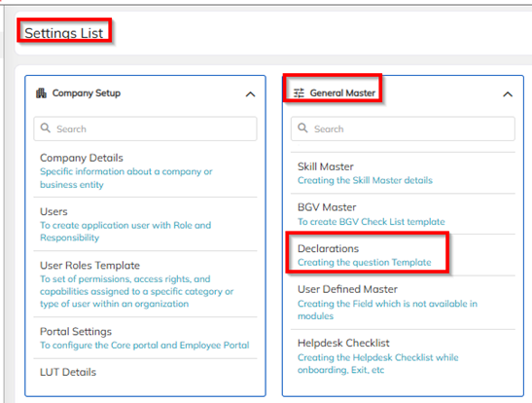Open Company Details settings
The height and width of the screenshot is (403, 532).
pos(145,170)
